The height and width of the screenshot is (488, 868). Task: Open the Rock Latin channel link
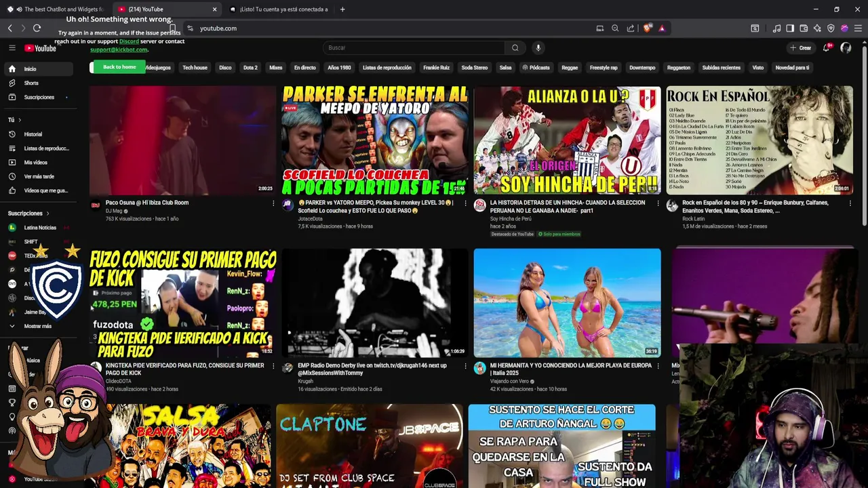(x=693, y=218)
